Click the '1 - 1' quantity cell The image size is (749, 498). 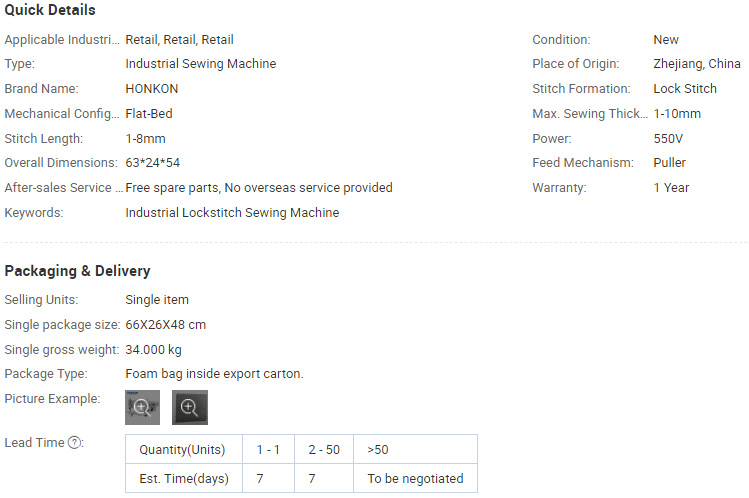click(x=268, y=449)
